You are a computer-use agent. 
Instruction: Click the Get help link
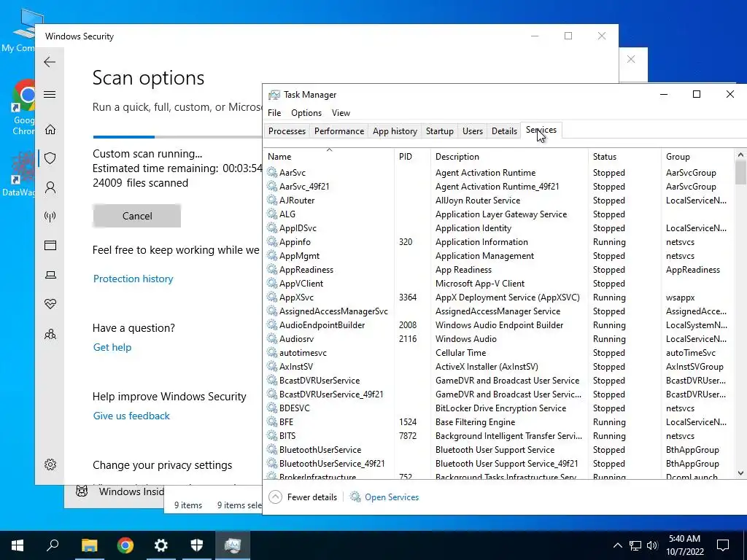[x=112, y=347]
